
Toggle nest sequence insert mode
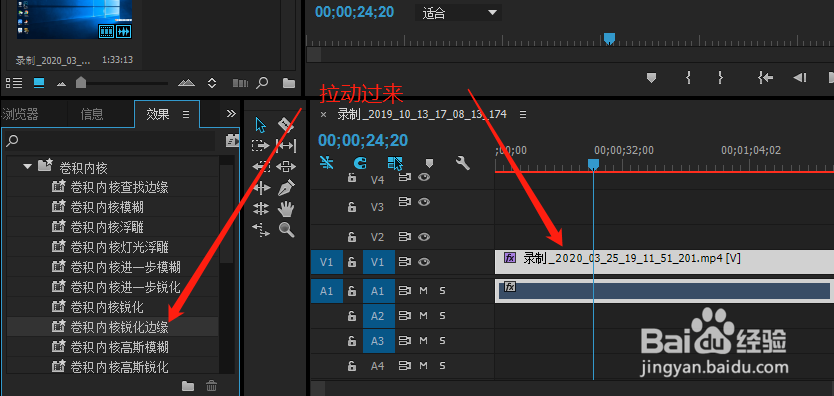click(327, 163)
